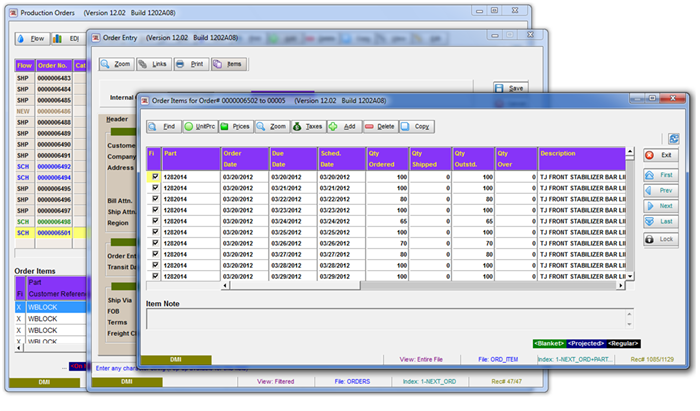Toggle the checkbox for due date 03/21/2012
Image resolution: width=700 pixels, height=411 pixels.
coord(155,187)
